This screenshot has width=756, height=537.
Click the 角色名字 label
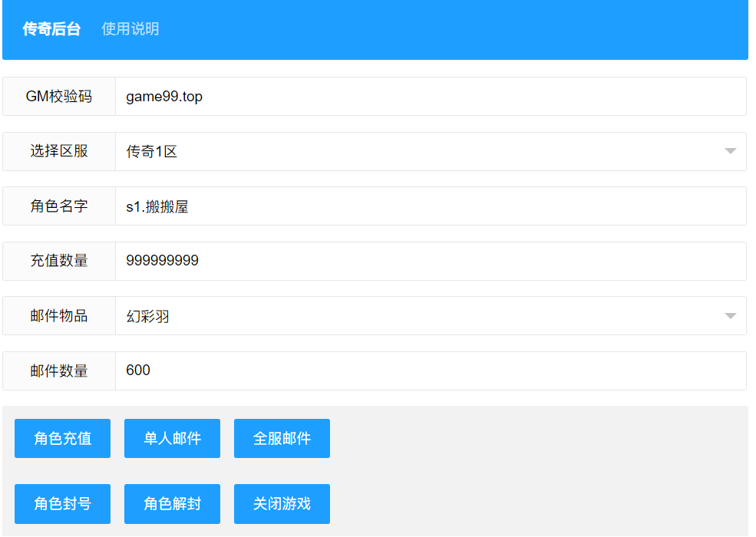pos(59,206)
